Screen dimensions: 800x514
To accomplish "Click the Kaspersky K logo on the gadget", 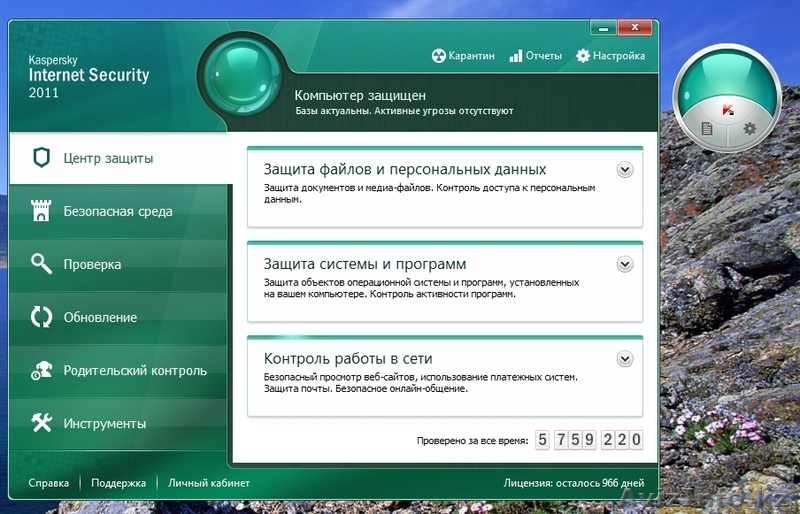I will (728, 110).
